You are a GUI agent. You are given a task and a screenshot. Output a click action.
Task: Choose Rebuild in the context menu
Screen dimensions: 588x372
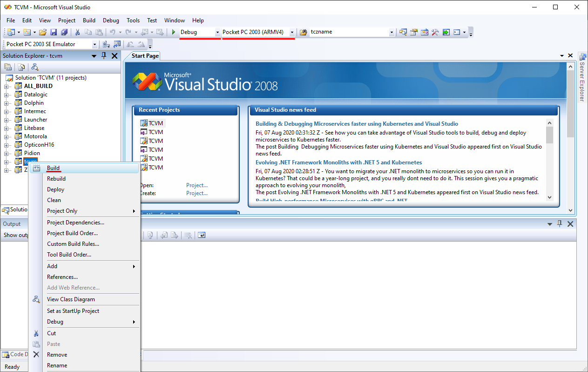[84, 179]
